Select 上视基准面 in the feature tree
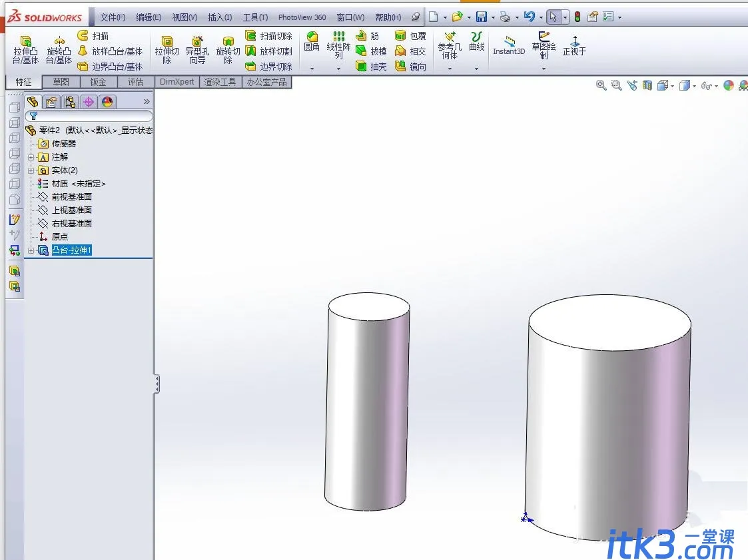 [x=71, y=210]
